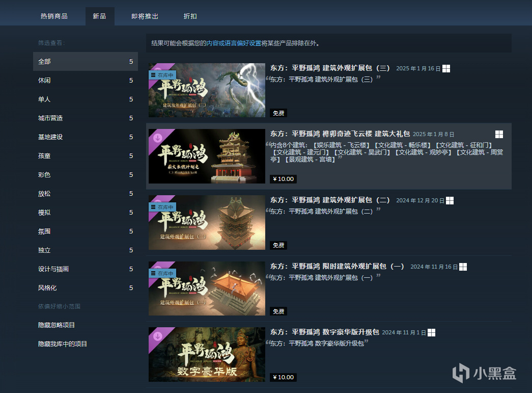The height and width of the screenshot is (393, 532).
Task: Click DLC download icon on 飞云楼 thumbnail
Action: coord(158,138)
